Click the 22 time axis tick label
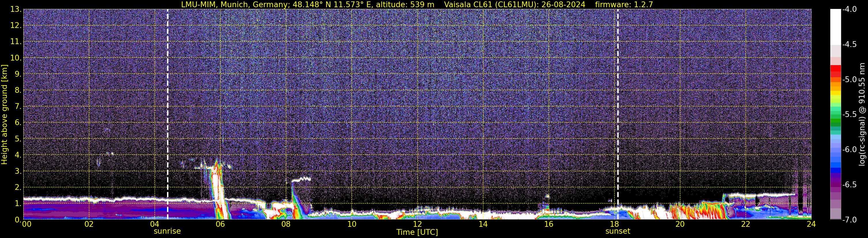 [746, 224]
